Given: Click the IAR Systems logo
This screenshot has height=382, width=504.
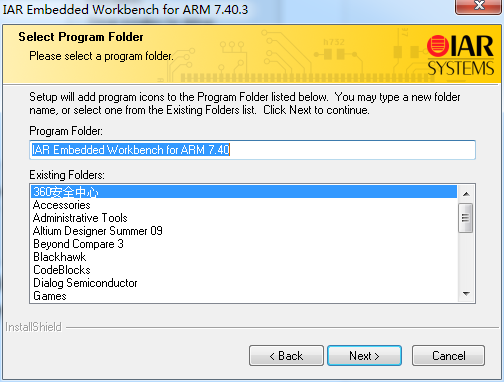Looking at the screenshot, I should click(x=460, y=55).
